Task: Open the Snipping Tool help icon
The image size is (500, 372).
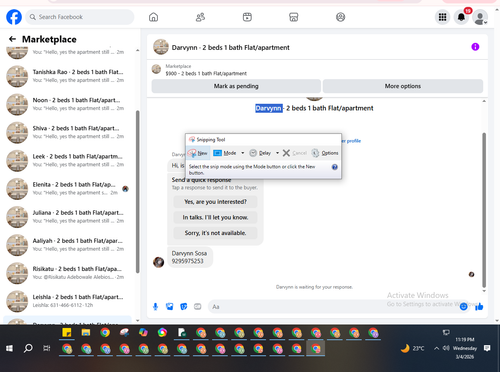Action: 335,167
